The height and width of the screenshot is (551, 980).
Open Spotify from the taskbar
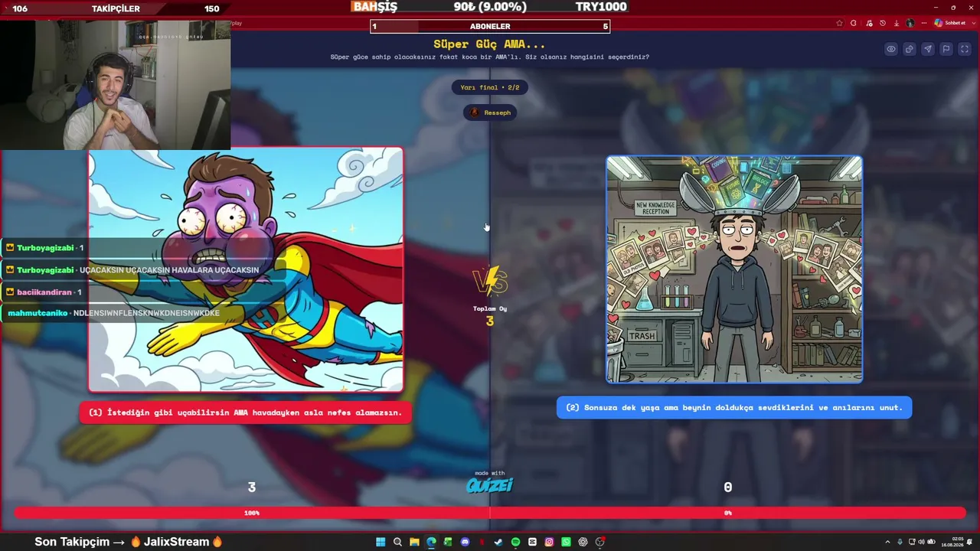coord(515,542)
